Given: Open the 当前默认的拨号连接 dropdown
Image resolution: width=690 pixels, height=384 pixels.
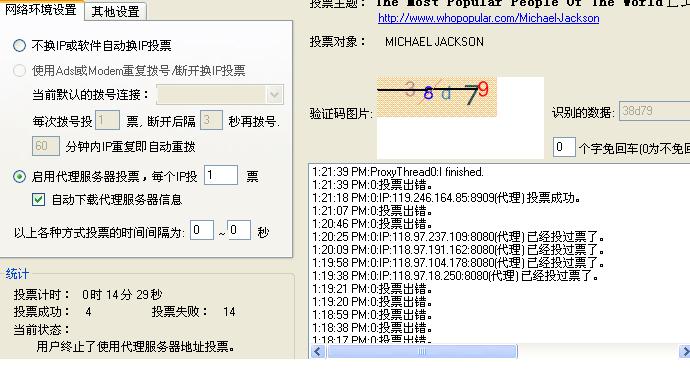Looking at the screenshot, I should click(x=220, y=95).
